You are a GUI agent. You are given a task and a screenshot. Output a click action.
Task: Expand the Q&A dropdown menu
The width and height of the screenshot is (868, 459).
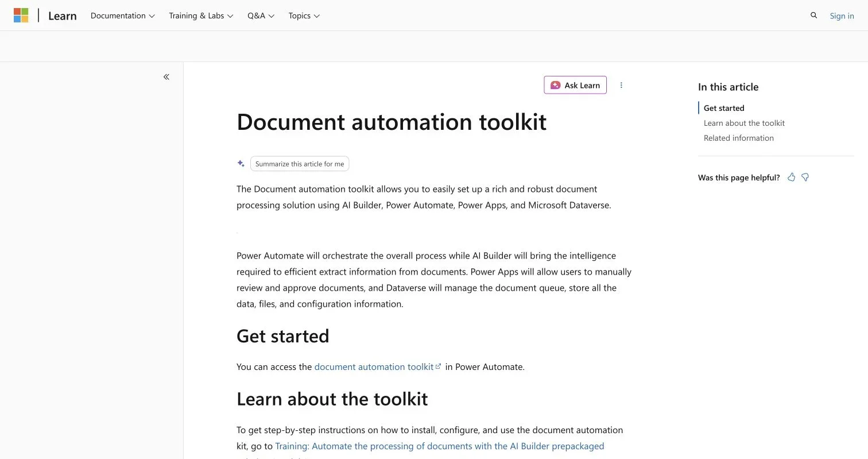pos(261,16)
